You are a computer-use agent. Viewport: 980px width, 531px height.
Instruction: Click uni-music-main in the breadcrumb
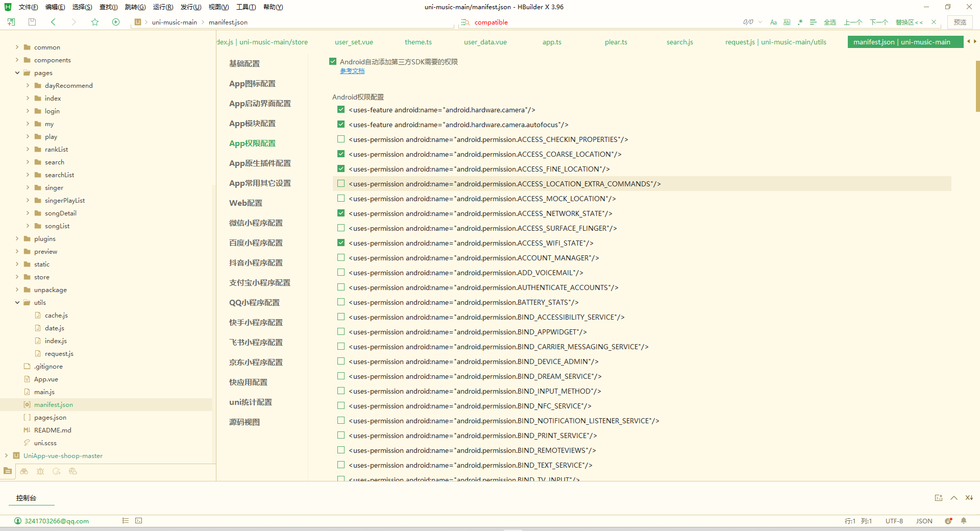point(175,22)
